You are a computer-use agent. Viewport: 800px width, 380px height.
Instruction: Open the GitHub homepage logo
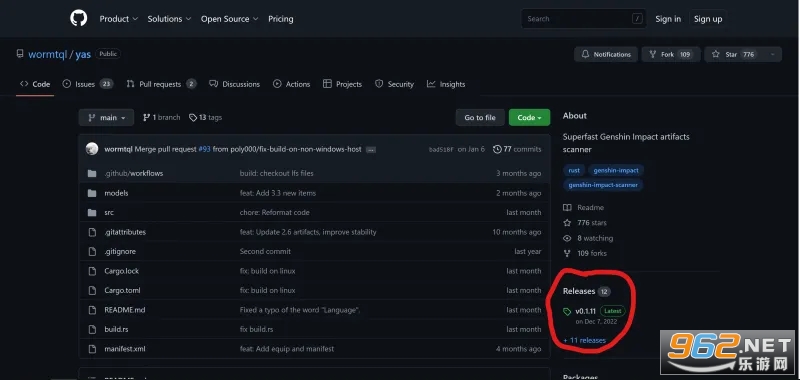click(79, 18)
